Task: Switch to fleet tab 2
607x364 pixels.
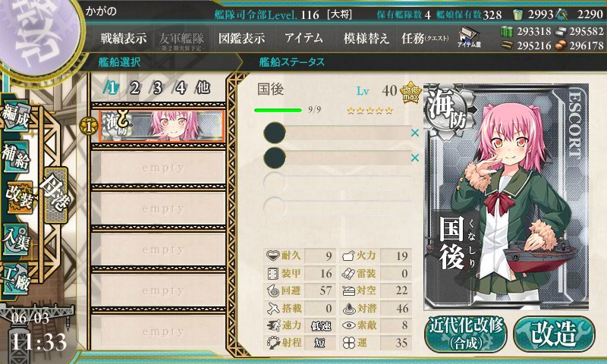Action: (x=134, y=88)
